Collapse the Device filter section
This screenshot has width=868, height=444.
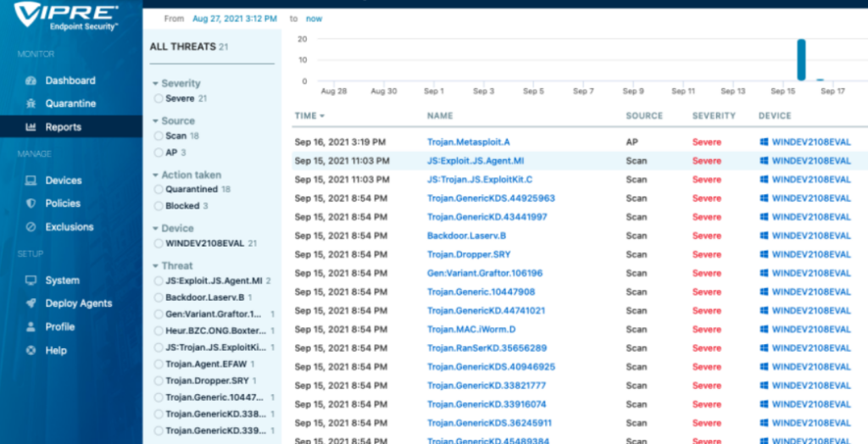tap(173, 229)
